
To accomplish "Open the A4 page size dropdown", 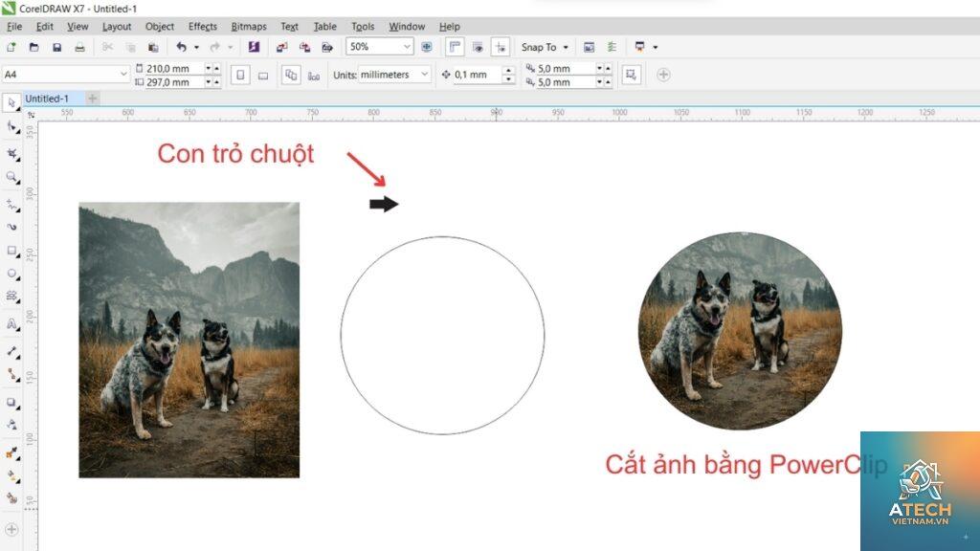I will [123, 75].
